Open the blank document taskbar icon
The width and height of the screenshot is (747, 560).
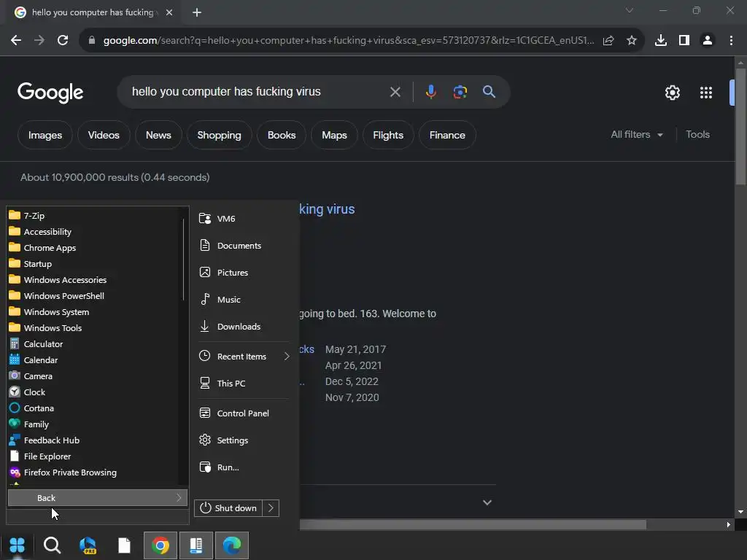click(124, 545)
